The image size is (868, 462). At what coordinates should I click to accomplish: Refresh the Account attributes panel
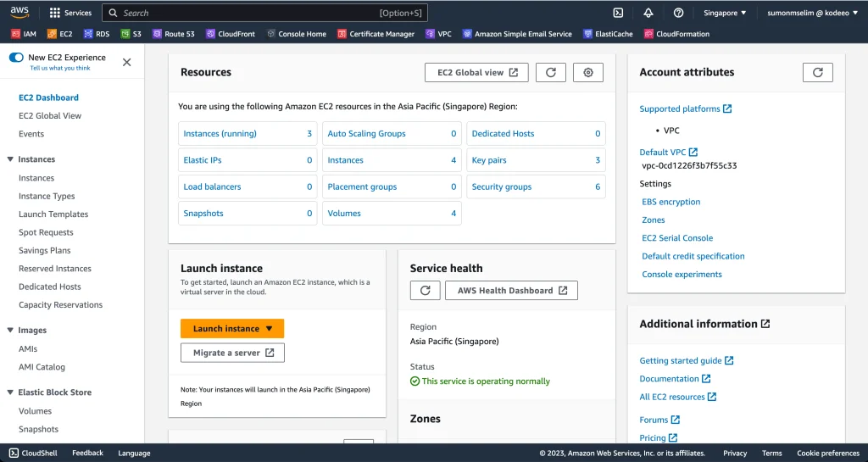[x=818, y=73]
